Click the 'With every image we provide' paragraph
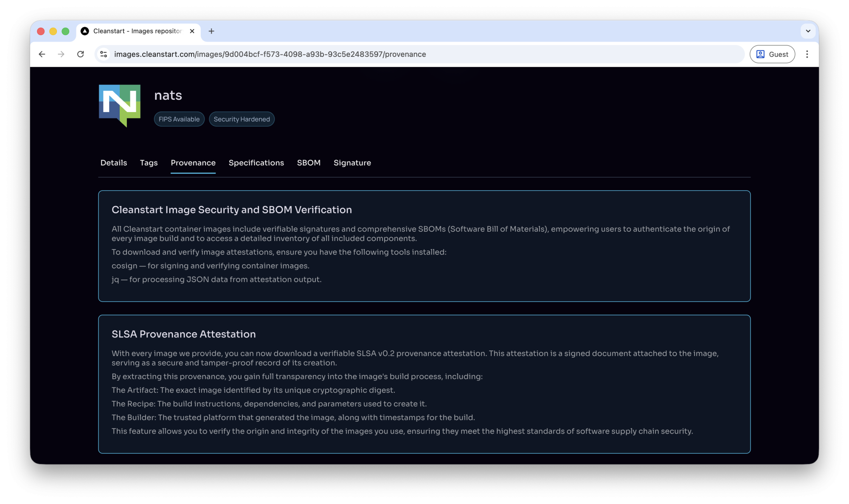 click(415, 358)
